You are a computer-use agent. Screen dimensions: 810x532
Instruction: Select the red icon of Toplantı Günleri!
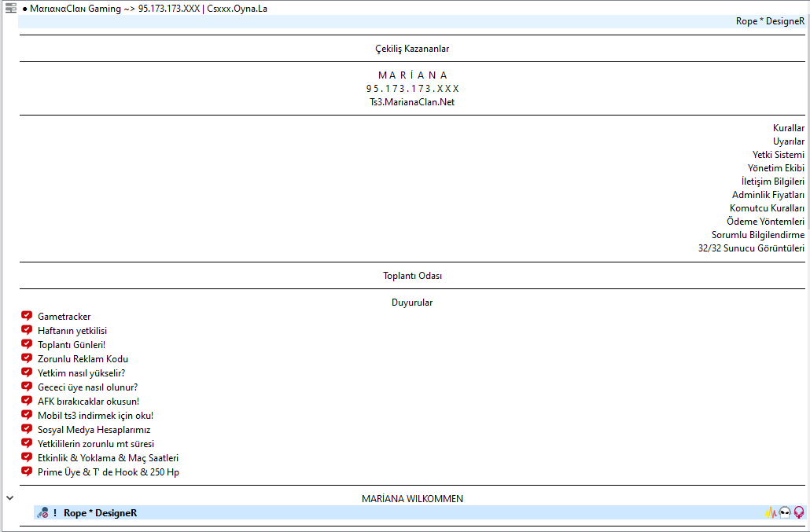point(27,344)
